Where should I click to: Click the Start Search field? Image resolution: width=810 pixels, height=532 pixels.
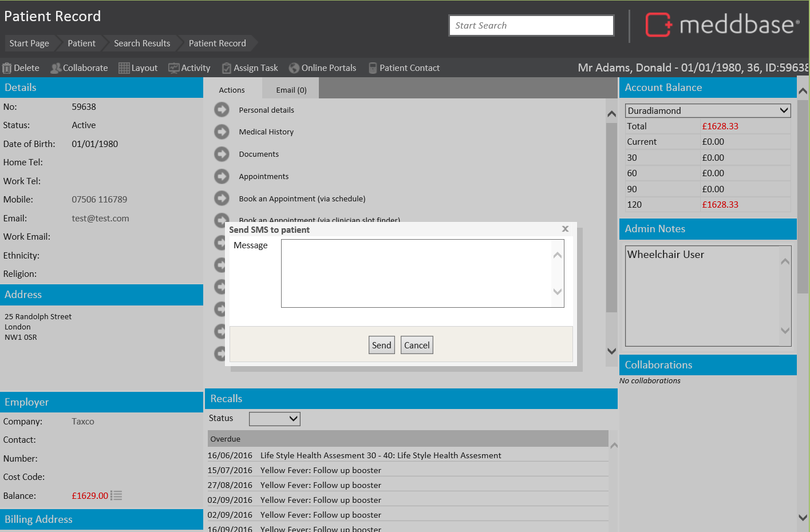(x=531, y=25)
